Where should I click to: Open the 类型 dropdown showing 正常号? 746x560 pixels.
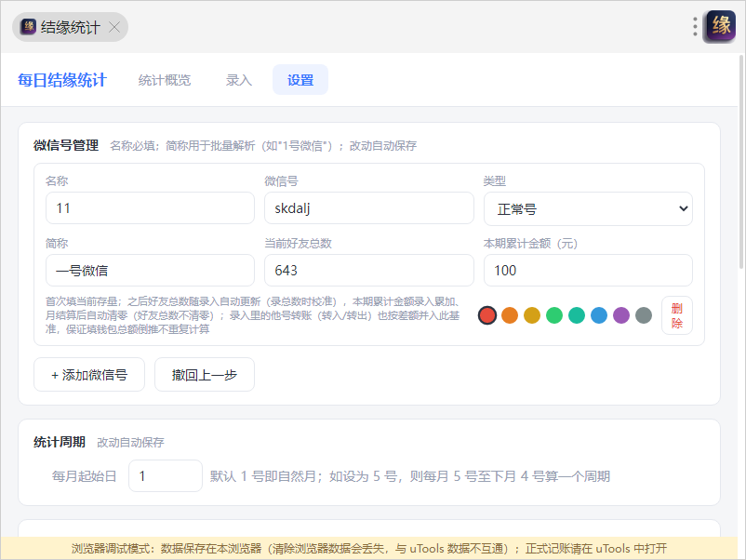click(x=588, y=208)
